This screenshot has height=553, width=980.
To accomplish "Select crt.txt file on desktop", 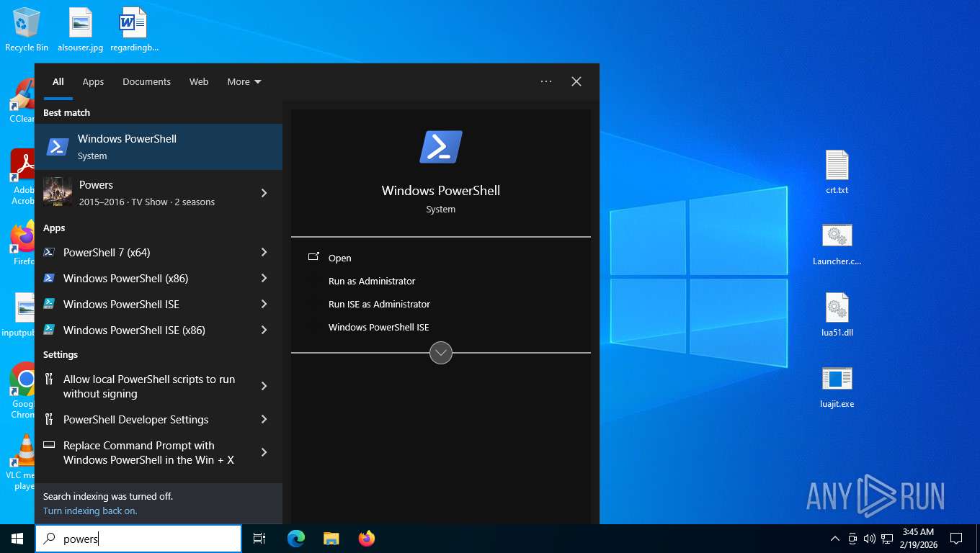I will click(x=837, y=172).
